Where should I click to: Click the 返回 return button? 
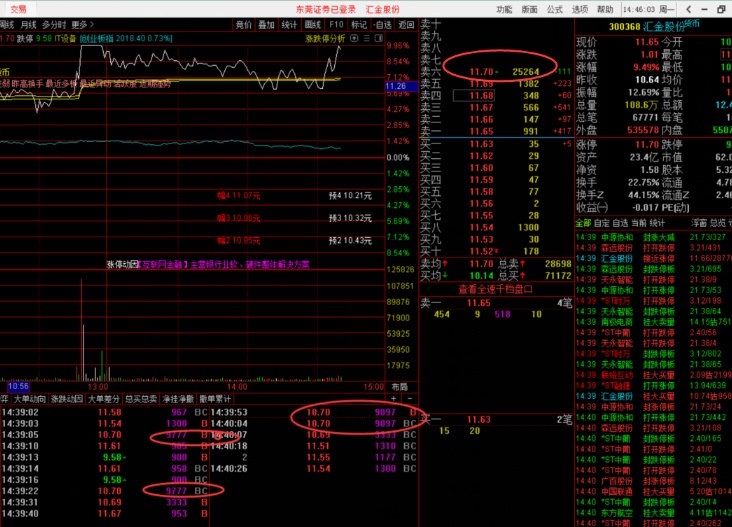click(406, 25)
